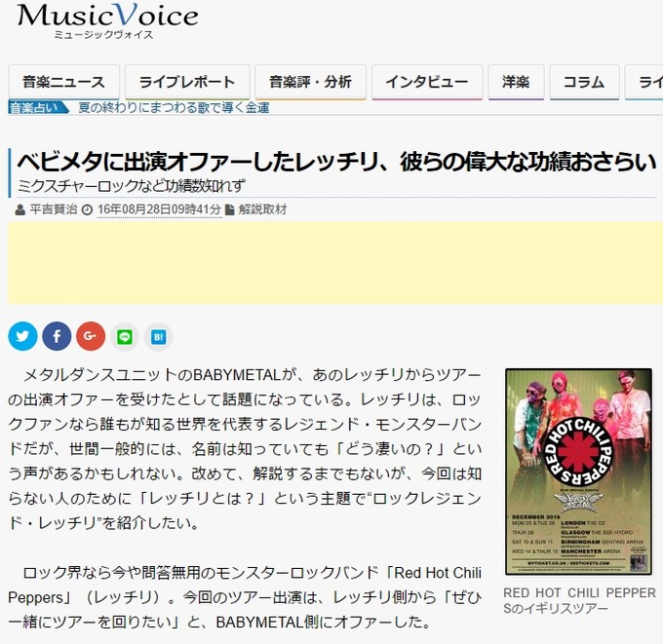Click the paragraph starting メタルダンスユニットのBABYMETALが
The width and height of the screenshot is (663, 644).
point(245,449)
